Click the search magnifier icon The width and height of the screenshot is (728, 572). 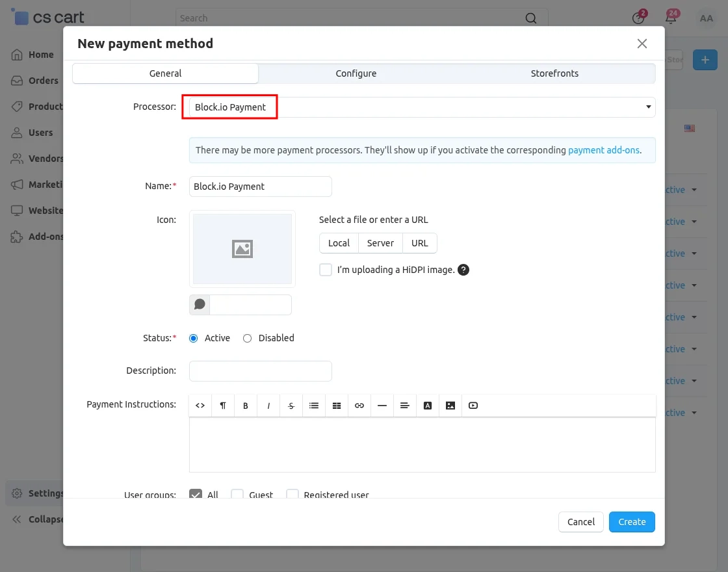pyautogui.click(x=530, y=18)
